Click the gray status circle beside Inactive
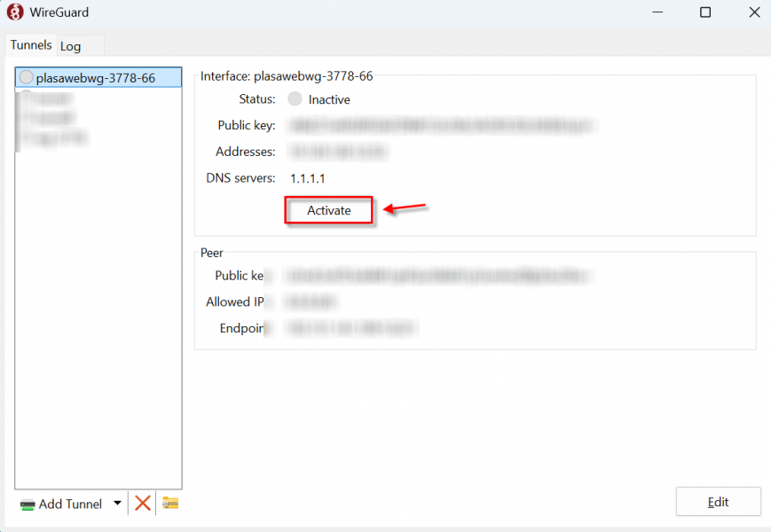This screenshot has height=532, width=771. click(295, 98)
